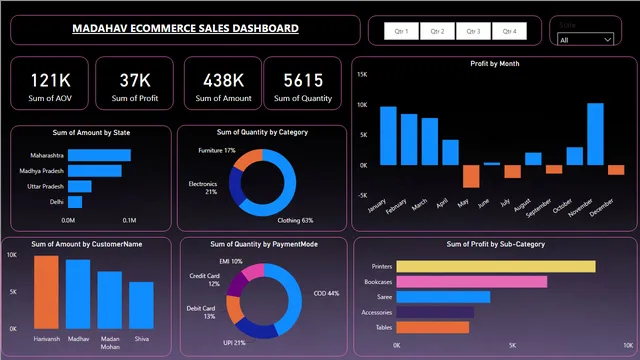640x360 pixels.
Task: Open the State dropdown showing All
Action: click(x=585, y=40)
